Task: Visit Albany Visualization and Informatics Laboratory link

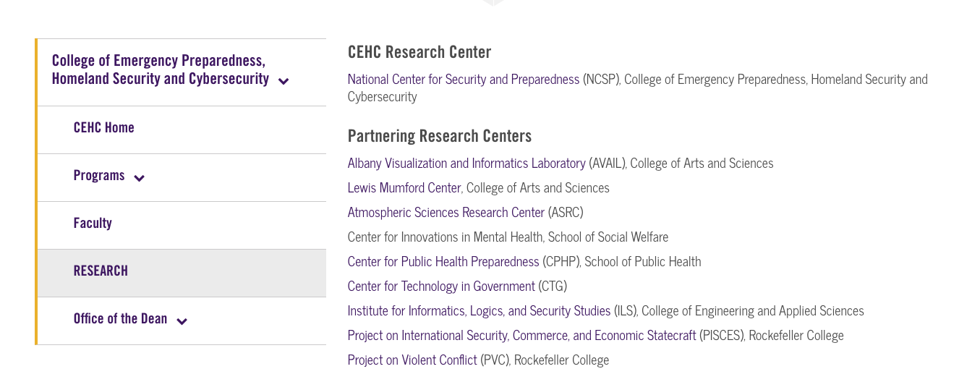Action: (466, 164)
